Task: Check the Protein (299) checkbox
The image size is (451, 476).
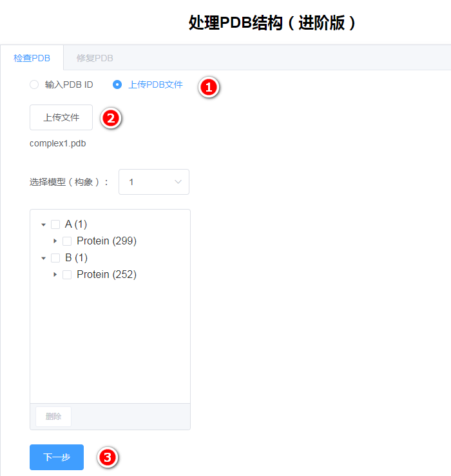Action: [x=67, y=241]
